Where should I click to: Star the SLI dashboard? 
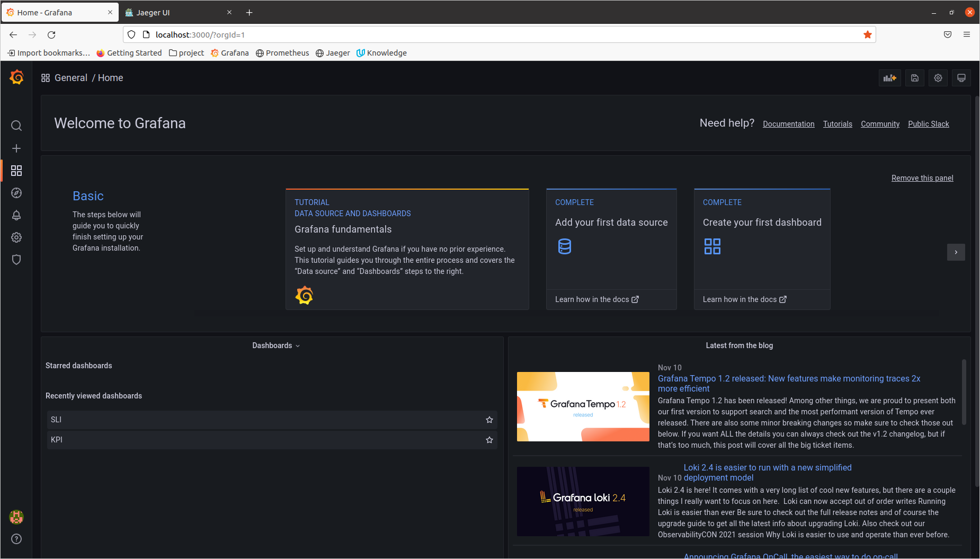pyautogui.click(x=489, y=420)
